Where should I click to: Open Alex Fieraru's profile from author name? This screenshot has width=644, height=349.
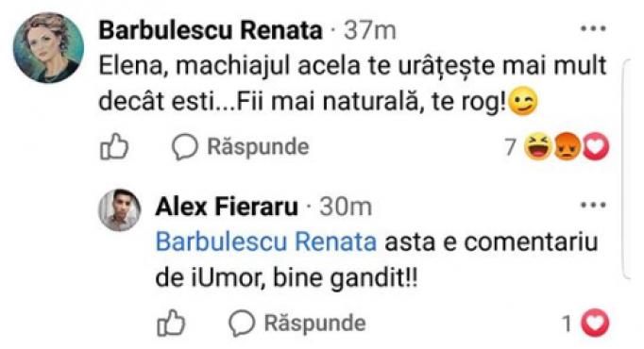pos(227,207)
